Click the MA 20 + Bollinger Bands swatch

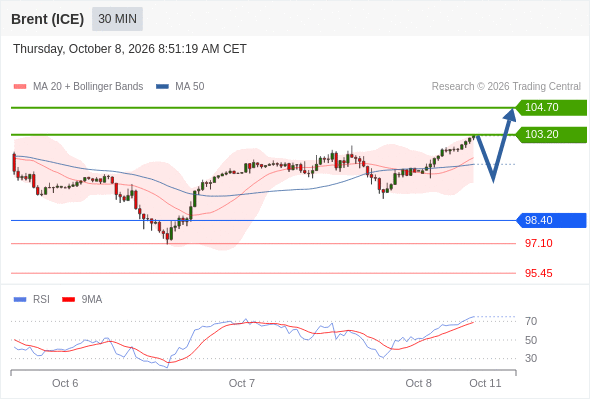(20, 87)
